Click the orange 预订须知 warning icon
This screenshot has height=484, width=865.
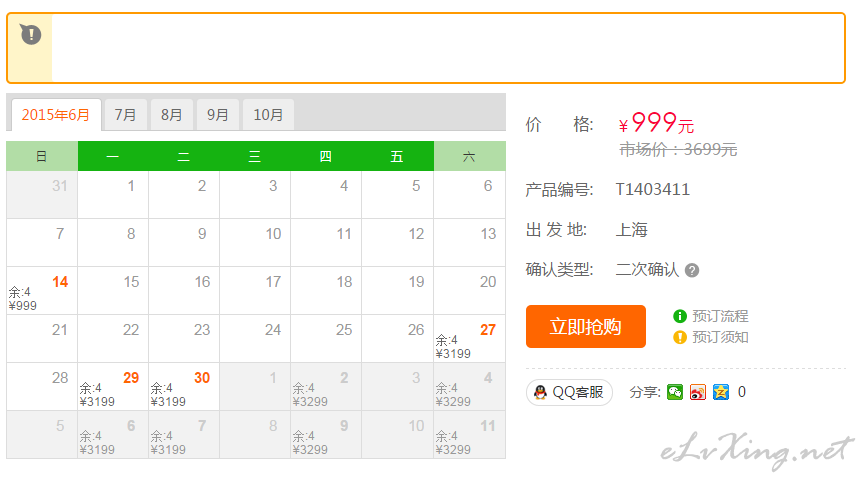click(680, 337)
